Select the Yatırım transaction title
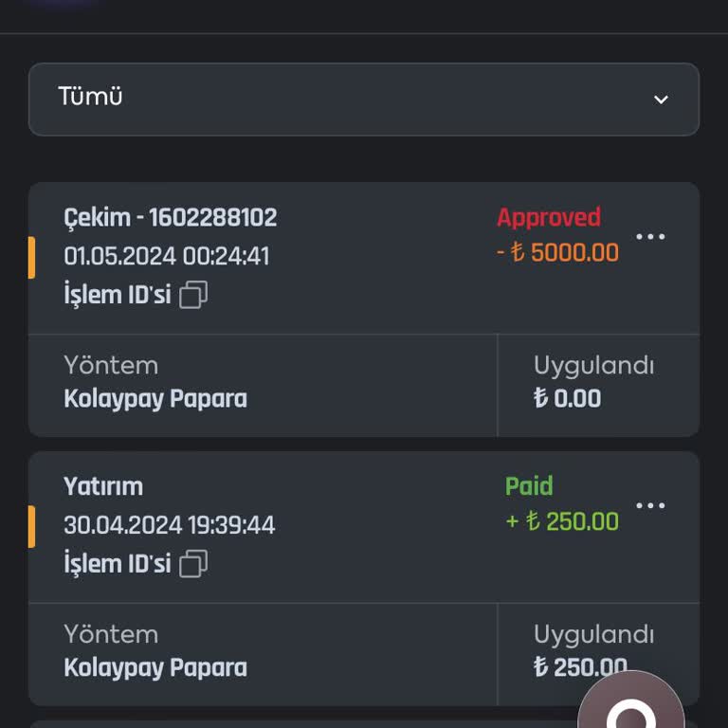728x728 pixels. tap(103, 486)
